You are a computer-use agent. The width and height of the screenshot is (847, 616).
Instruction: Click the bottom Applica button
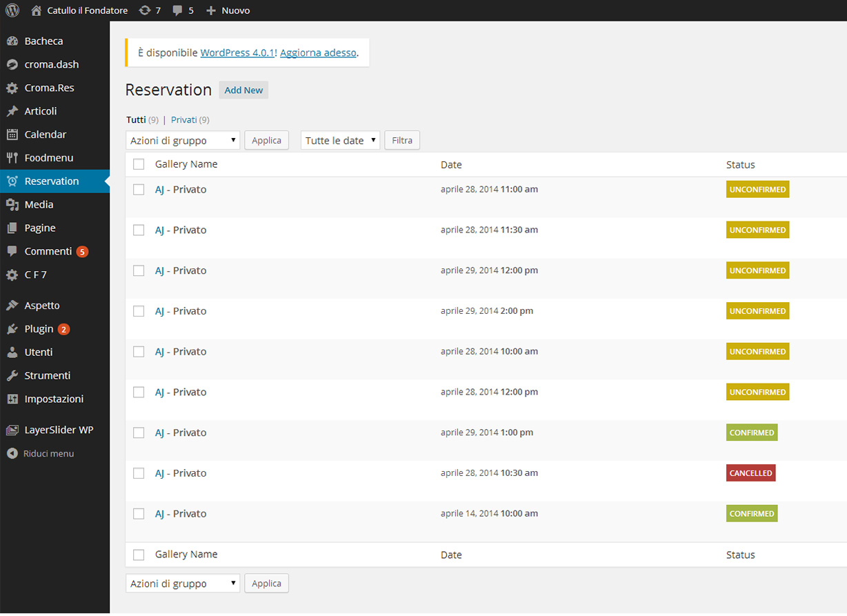click(x=266, y=583)
